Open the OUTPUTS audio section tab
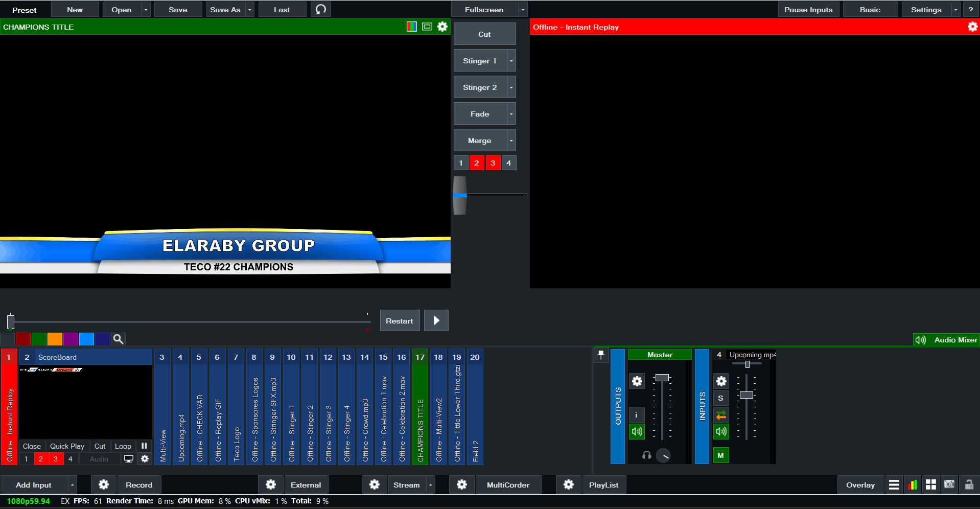Viewport: 980px width, 509px height. (618, 407)
